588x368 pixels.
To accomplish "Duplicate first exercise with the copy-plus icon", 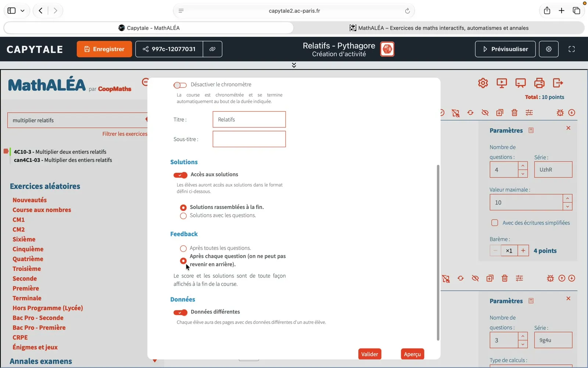I will tap(499, 113).
